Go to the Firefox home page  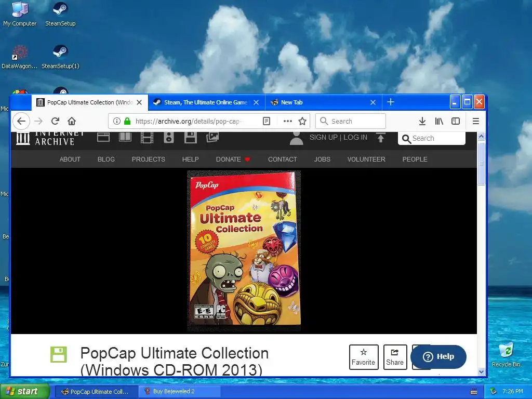72,121
